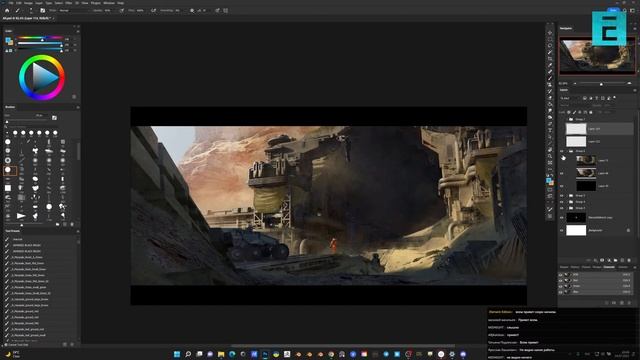
Task: Toggle Current Tool Only checkbox
Action: coord(6,345)
